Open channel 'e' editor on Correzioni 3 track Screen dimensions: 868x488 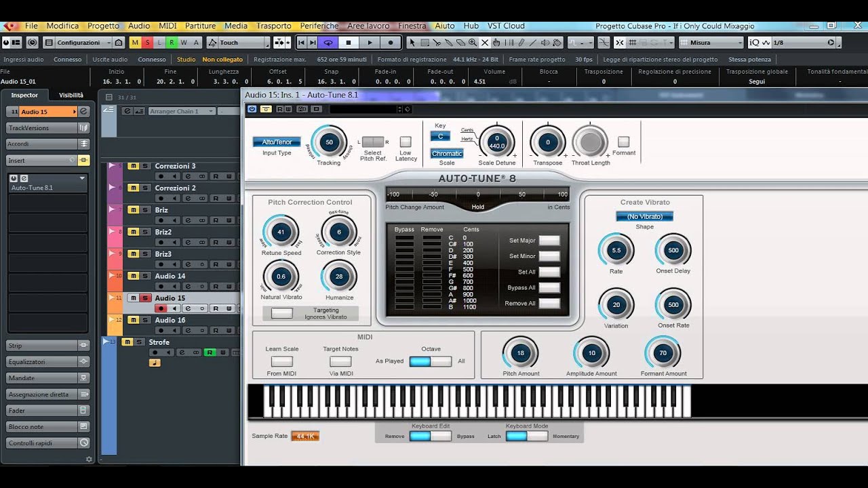click(x=189, y=176)
